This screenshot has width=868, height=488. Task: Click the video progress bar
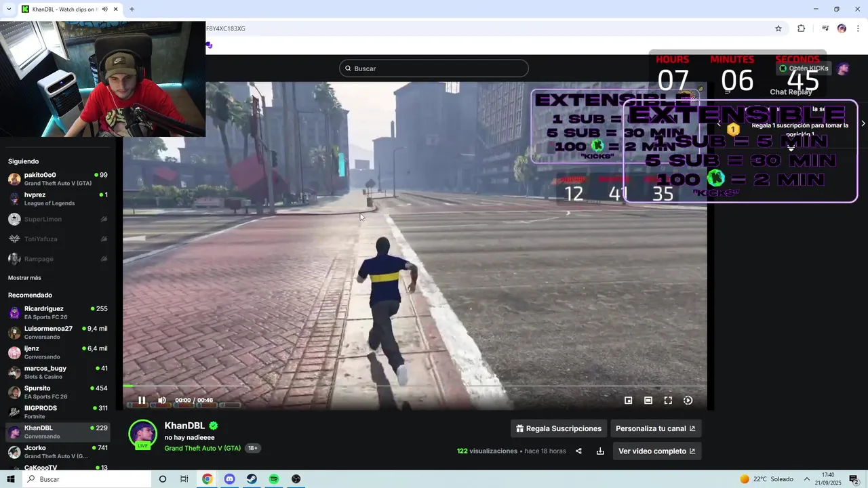(415, 386)
